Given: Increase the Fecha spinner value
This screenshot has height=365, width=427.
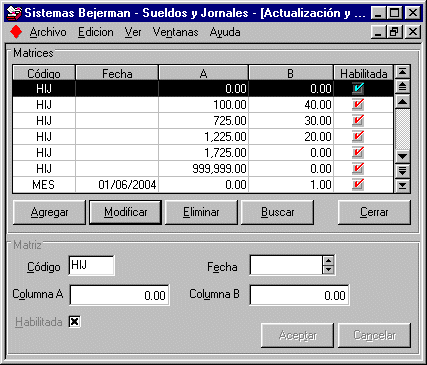Looking at the screenshot, I should pyautogui.click(x=328, y=261).
